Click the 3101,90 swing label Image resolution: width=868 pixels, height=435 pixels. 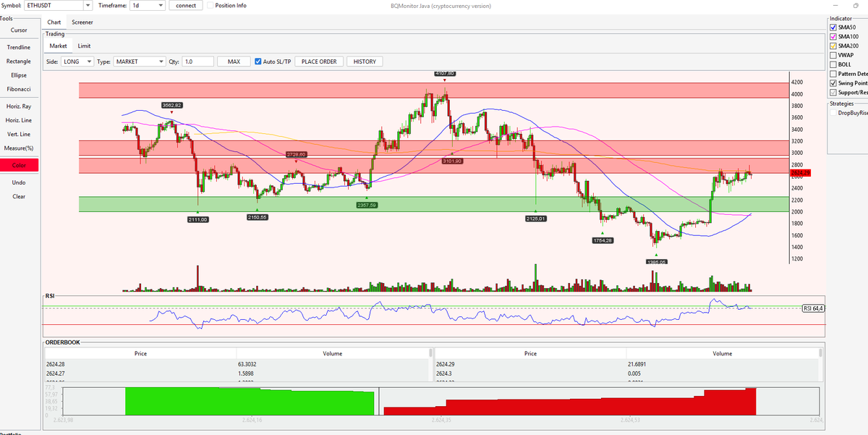point(452,161)
